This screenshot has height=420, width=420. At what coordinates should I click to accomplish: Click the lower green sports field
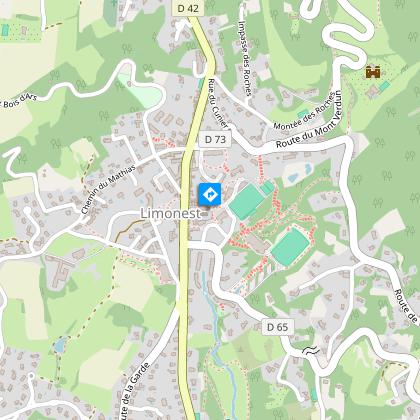coord(290,247)
